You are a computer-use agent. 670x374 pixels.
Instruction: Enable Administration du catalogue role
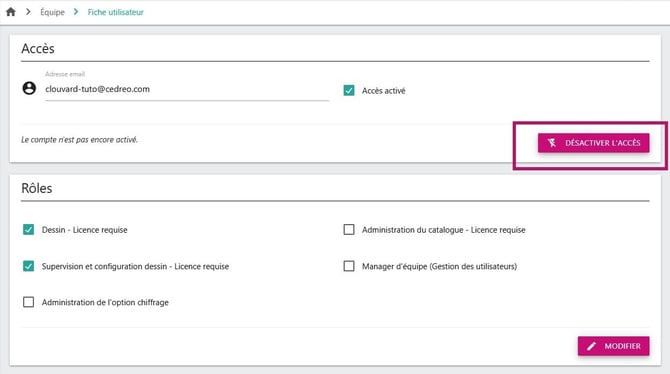coord(349,230)
